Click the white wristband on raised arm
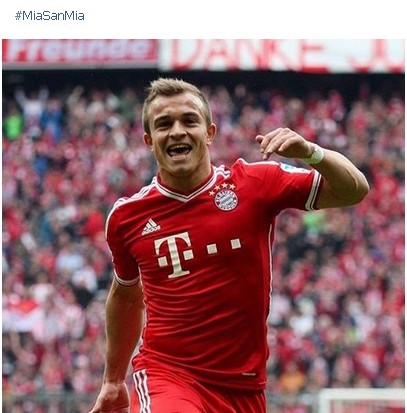The height and width of the screenshot is (413, 407). 314,154
